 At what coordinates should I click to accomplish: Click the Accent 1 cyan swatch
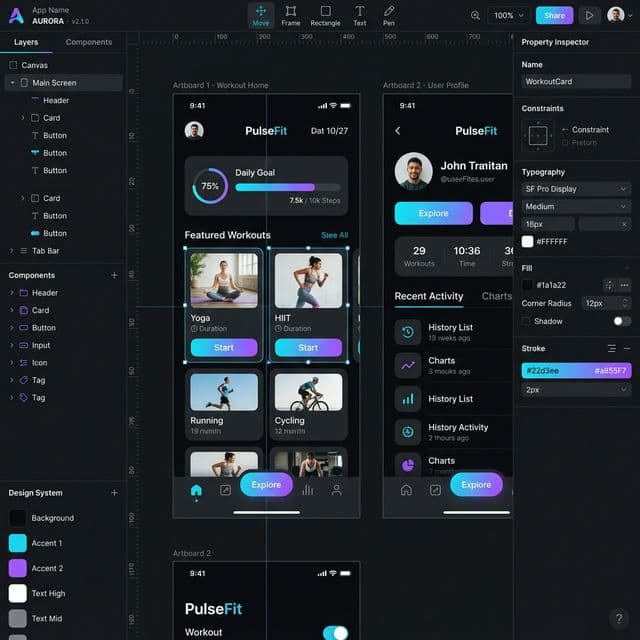pyautogui.click(x=18, y=543)
